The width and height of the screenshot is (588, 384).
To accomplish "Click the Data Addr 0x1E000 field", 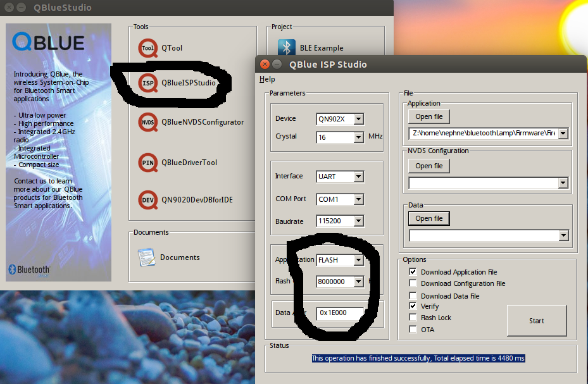I will pos(340,313).
